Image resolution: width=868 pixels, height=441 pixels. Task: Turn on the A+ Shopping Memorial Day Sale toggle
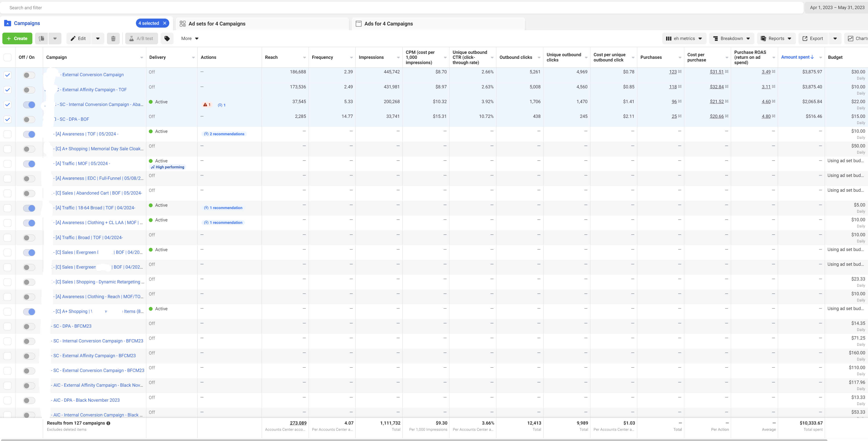29,149
